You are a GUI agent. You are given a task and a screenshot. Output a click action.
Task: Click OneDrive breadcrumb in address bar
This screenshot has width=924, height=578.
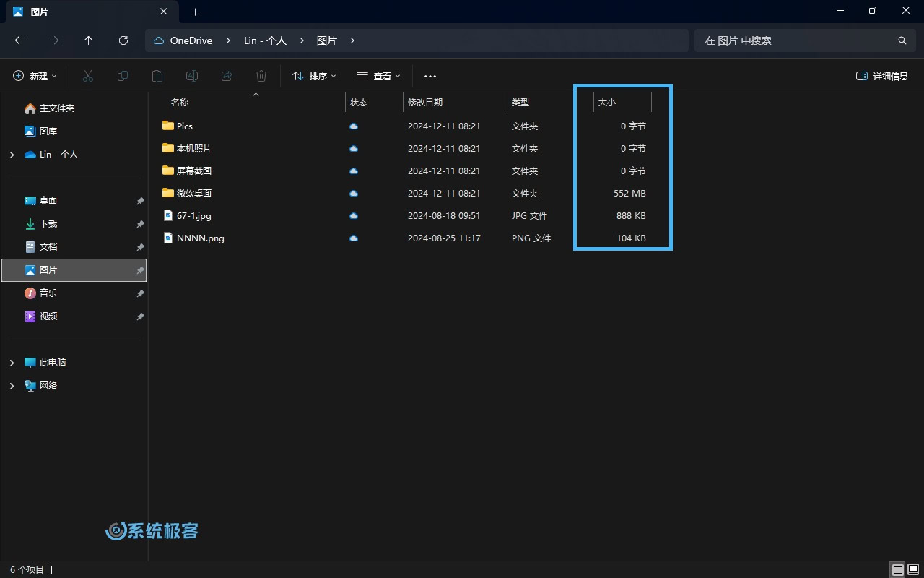(191, 40)
